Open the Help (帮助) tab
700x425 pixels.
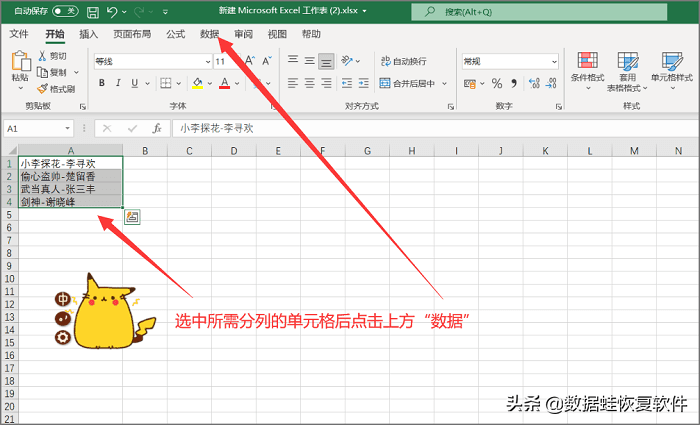pyautogui.click(x=311, y=34)
